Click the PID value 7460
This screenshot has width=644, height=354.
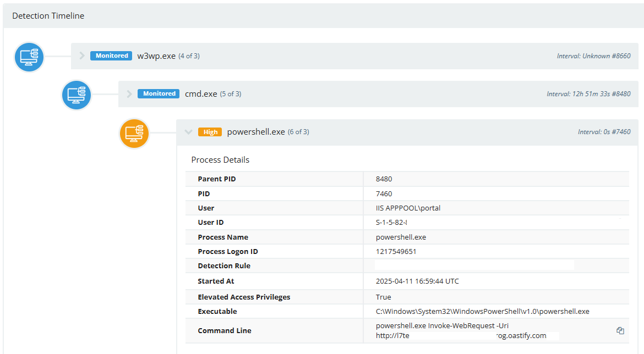click(384, 193)
